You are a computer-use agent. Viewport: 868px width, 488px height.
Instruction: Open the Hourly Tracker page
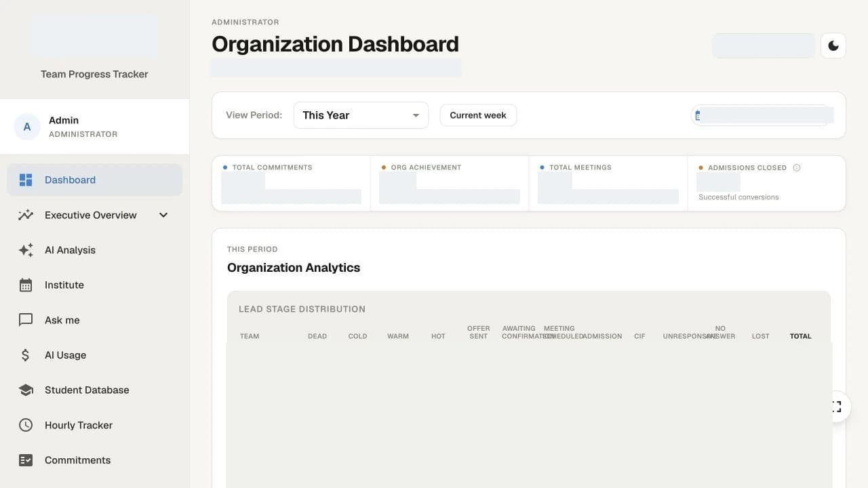95,425
